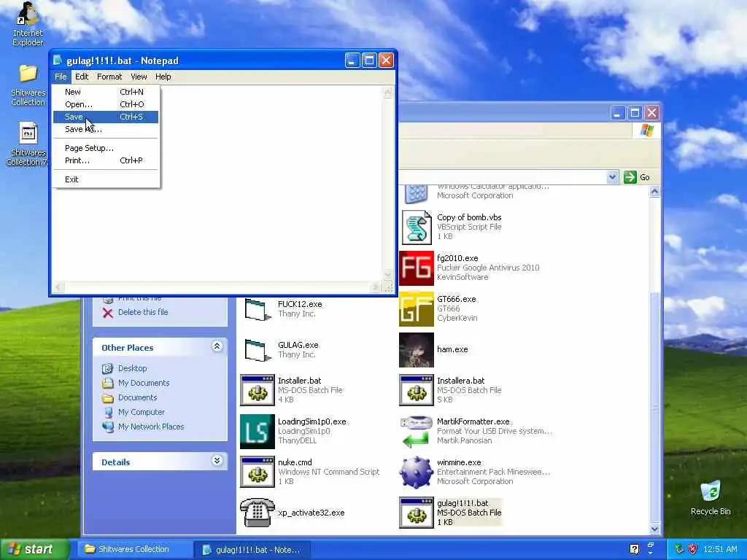Select the Copy of bomb.vbs script icon
747x560 pixels.
(417, 227)
